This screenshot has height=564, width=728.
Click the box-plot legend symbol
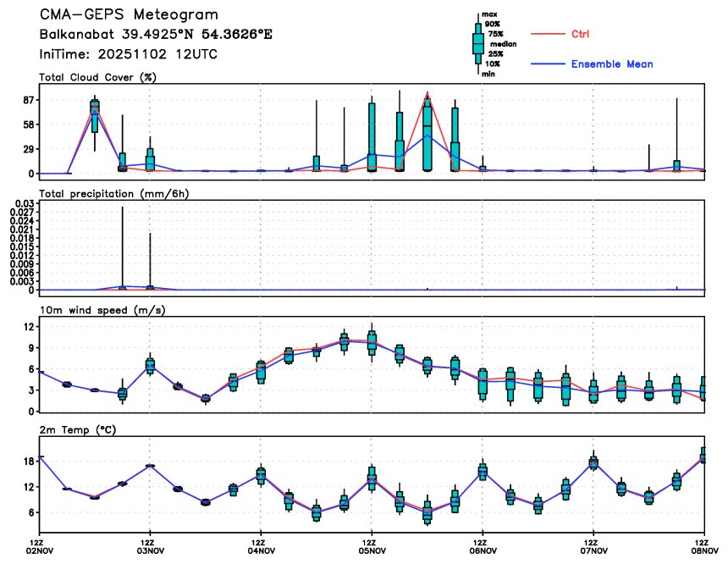click(x=478, y=43)
